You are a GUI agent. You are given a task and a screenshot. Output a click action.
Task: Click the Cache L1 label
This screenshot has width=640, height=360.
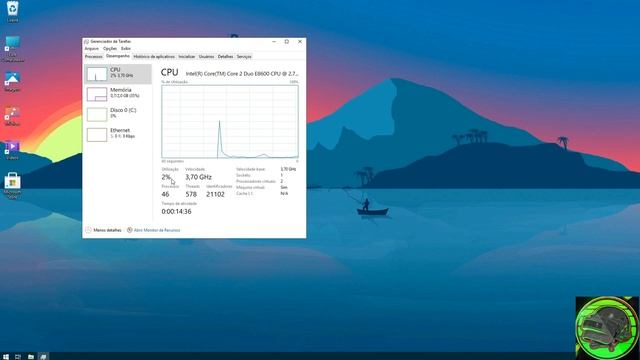pos(244,193)
